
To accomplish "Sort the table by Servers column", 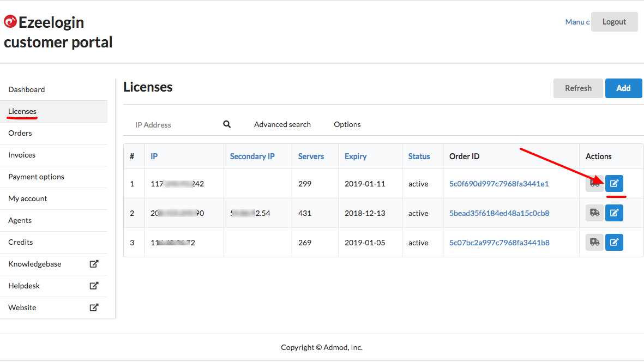I will 311,156.
